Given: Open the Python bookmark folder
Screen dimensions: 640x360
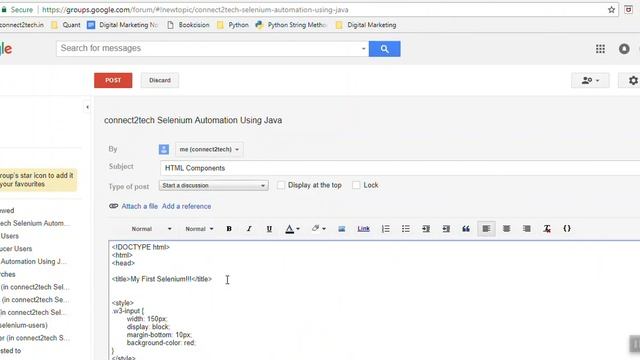Looking at the screenshot, I should pos(233,25).
